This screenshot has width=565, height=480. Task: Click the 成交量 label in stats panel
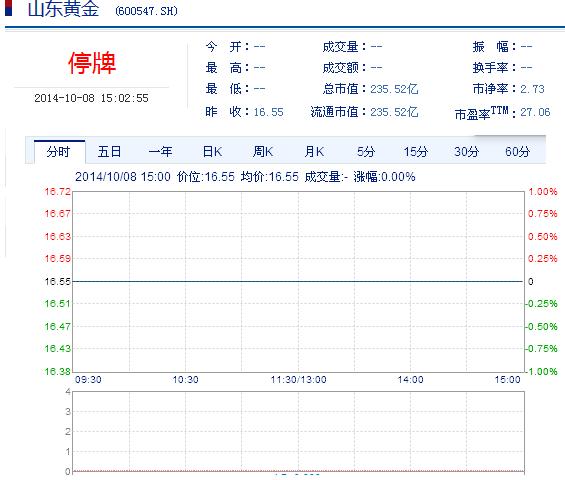(344, 46)
